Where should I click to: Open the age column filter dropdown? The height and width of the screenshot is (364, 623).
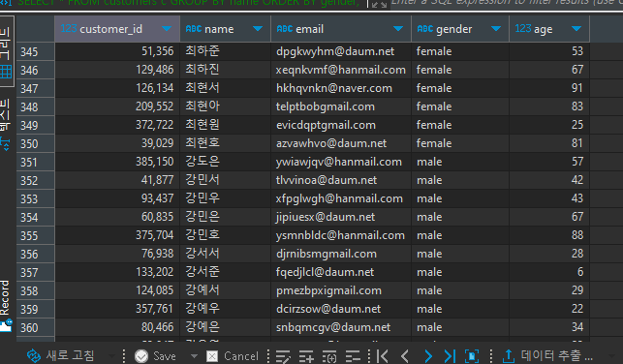[576, 29]
